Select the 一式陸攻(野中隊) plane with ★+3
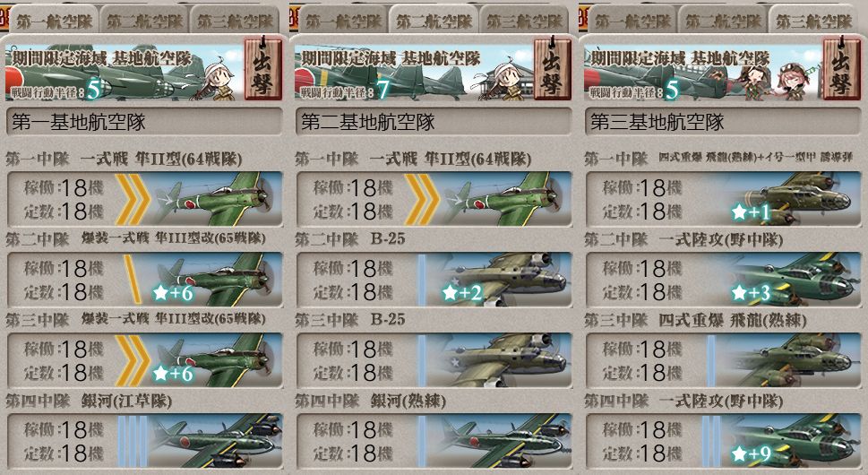Image resolution: width=868 pixels, height=475 pixels. (724, 280)
